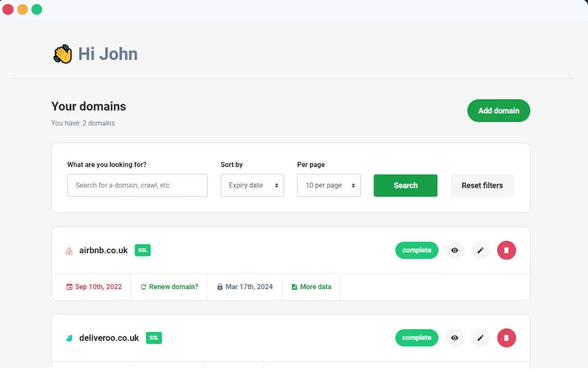Open the 10 per page dropdown

tap(329, 185)
